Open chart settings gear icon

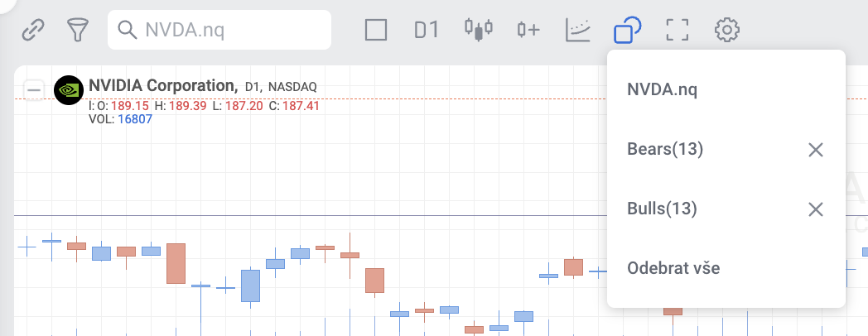(727, 30)
